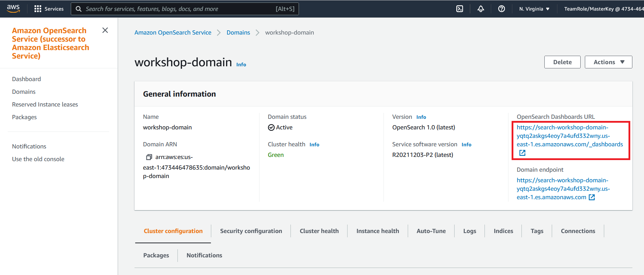Open the OpenSearch Dashboards URL link
The width and height of the screenshot is (644, 275).
(x=570, y=136)
